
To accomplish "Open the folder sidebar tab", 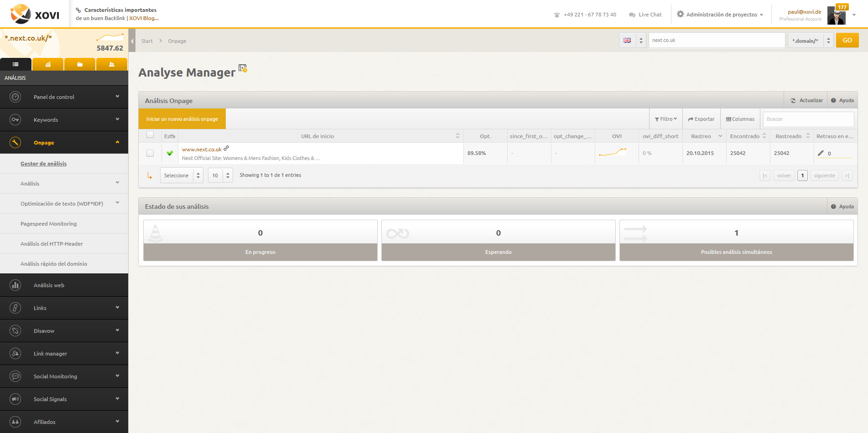I will 80,64.
